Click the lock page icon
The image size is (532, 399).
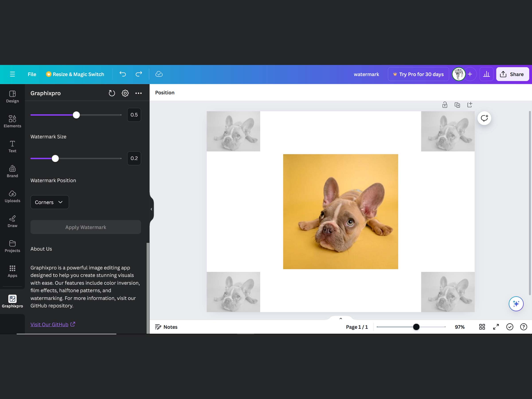coord(445,105)
